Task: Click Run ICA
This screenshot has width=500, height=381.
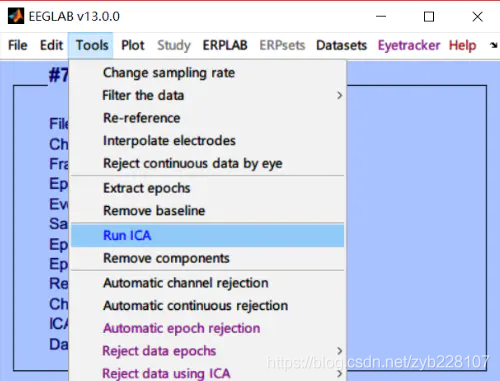Action: click(207, 235)
